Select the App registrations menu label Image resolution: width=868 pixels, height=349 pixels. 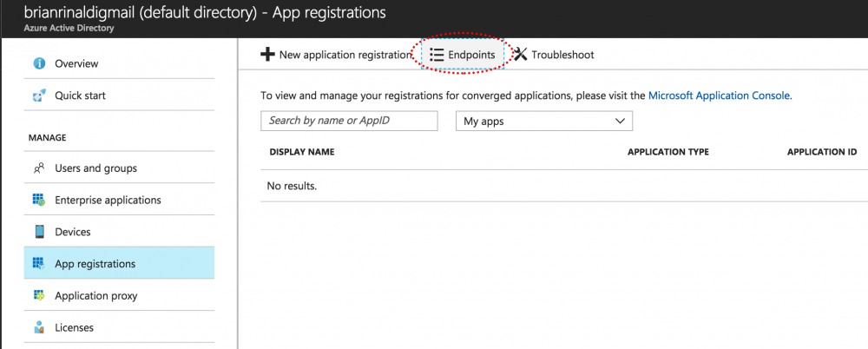[95, 264]
